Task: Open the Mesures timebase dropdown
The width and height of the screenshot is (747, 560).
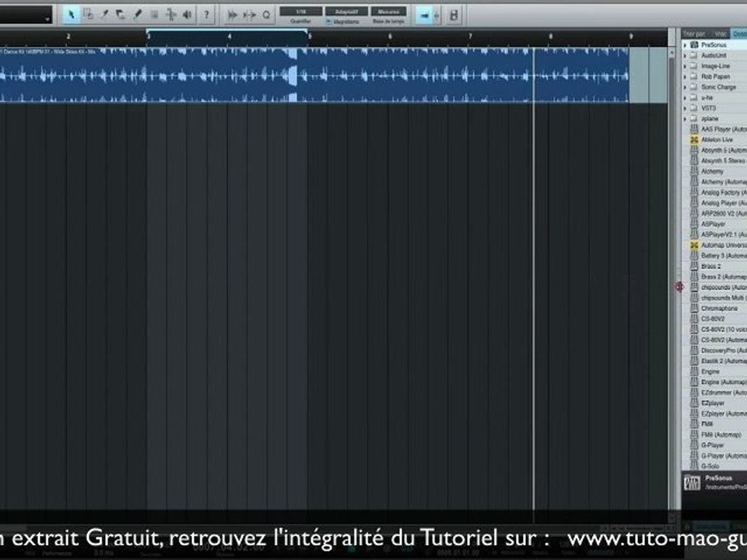Action: pyautogui.click(x=388, y=12)
